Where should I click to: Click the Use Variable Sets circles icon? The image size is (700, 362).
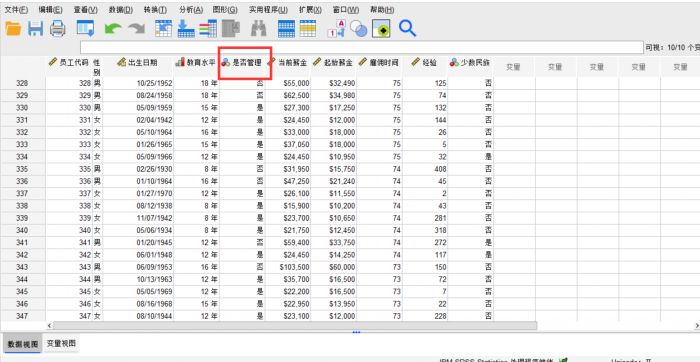click(x=358, y=29)
